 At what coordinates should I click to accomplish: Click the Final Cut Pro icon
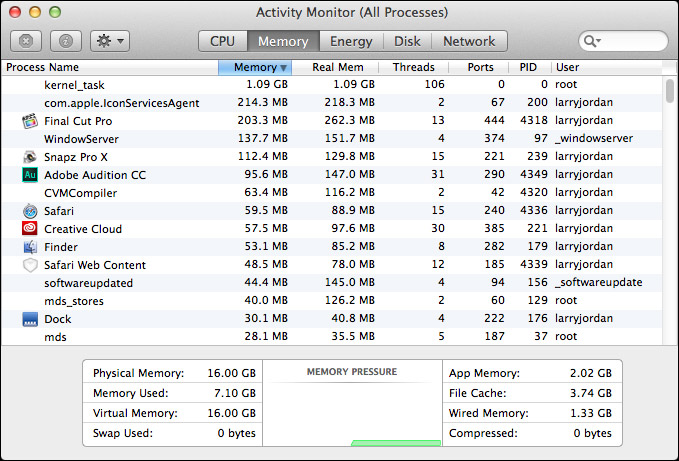click(x=30, y=121)
